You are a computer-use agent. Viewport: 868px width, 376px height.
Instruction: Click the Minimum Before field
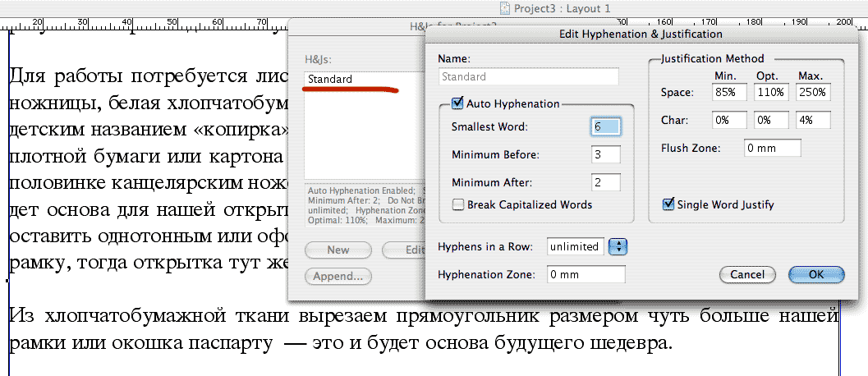[606, 154]
